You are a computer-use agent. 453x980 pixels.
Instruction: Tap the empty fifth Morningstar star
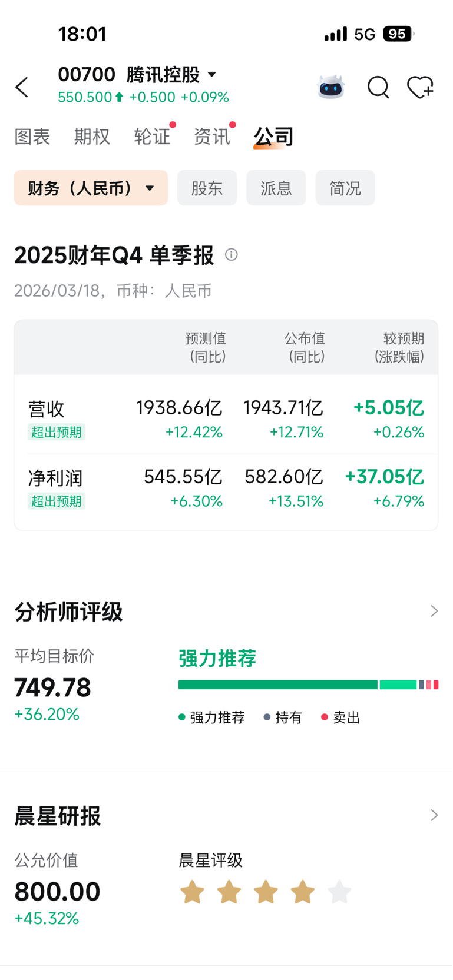pos(339,892)
